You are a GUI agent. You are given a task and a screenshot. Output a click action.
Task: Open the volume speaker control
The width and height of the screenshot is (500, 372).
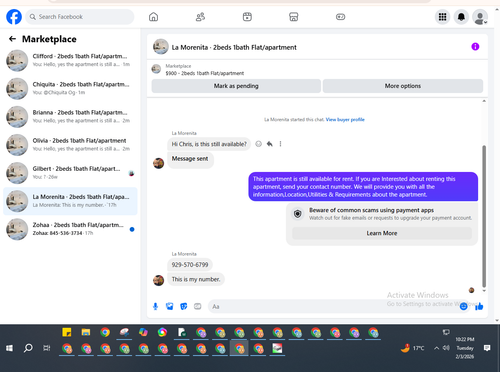coord(446,348)
